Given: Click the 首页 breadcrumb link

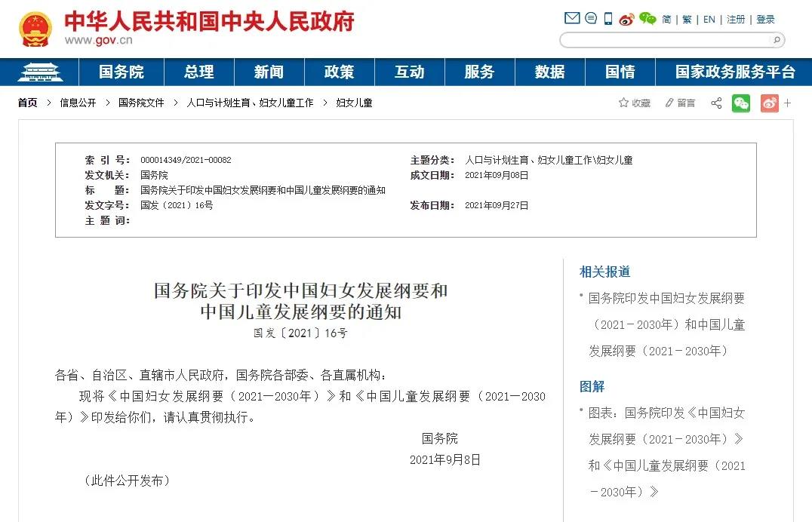Looking at the screenshot, I should [28, 103].
